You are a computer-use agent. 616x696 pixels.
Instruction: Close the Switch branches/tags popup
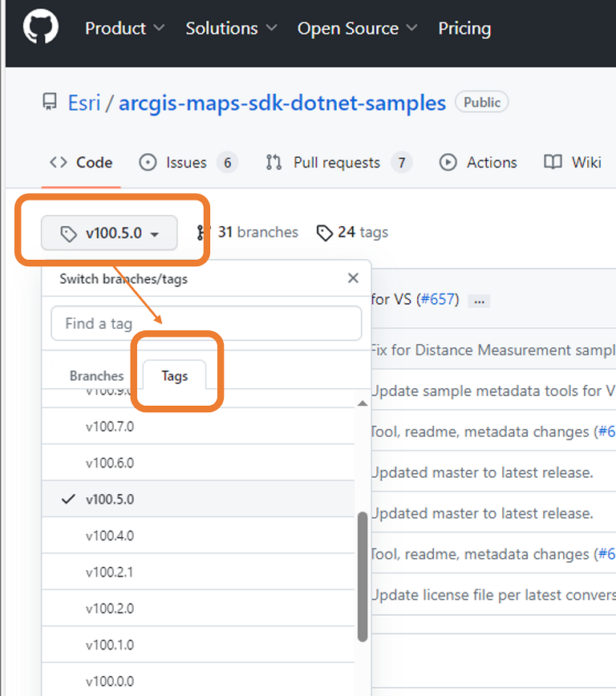click(x=353, y=278)
